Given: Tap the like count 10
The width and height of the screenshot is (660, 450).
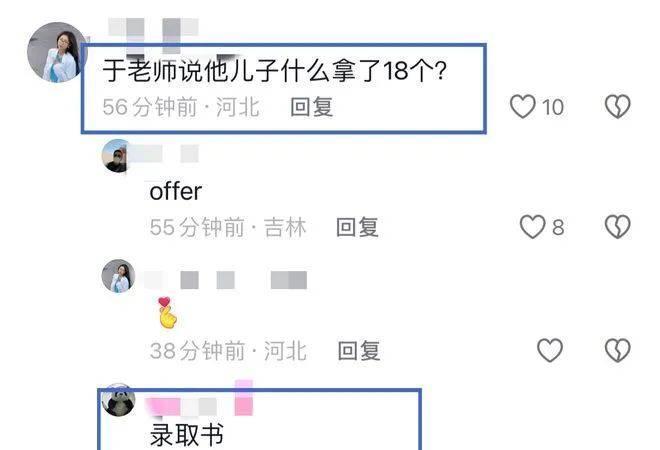Looking at the screenshot, I should point(553,107).
